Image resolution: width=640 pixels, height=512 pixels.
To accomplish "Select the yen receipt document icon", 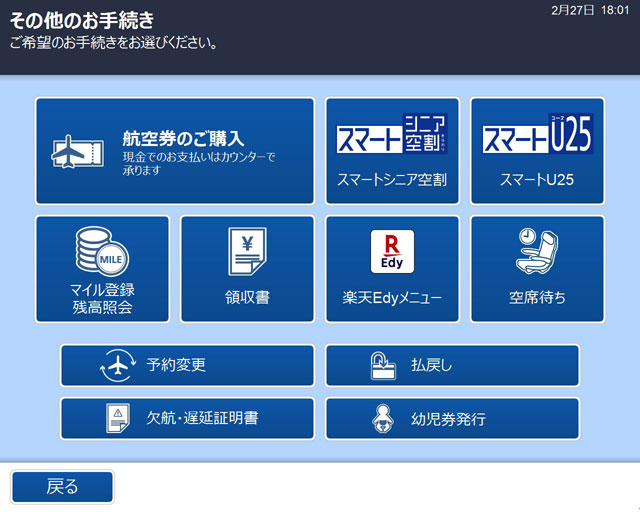I will coord(247,252).
